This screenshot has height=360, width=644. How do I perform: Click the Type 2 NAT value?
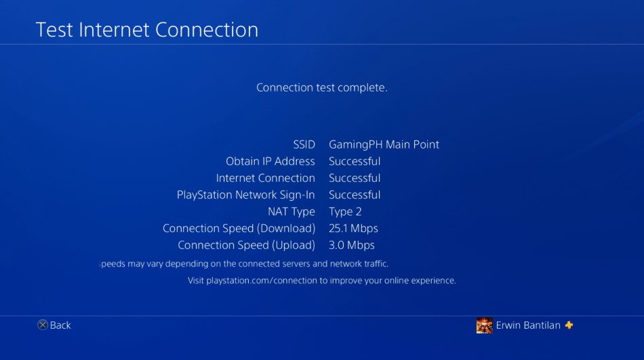tap(345, 212)
